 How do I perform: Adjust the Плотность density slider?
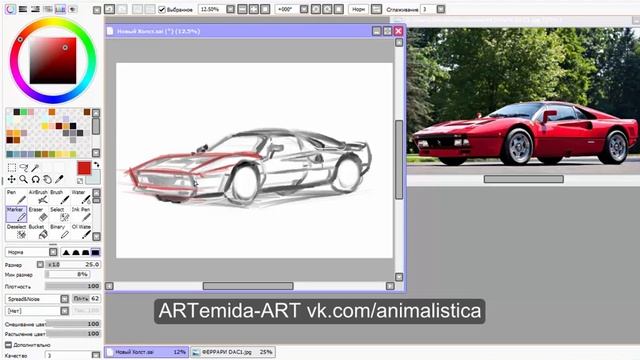[x=73, y=286]
